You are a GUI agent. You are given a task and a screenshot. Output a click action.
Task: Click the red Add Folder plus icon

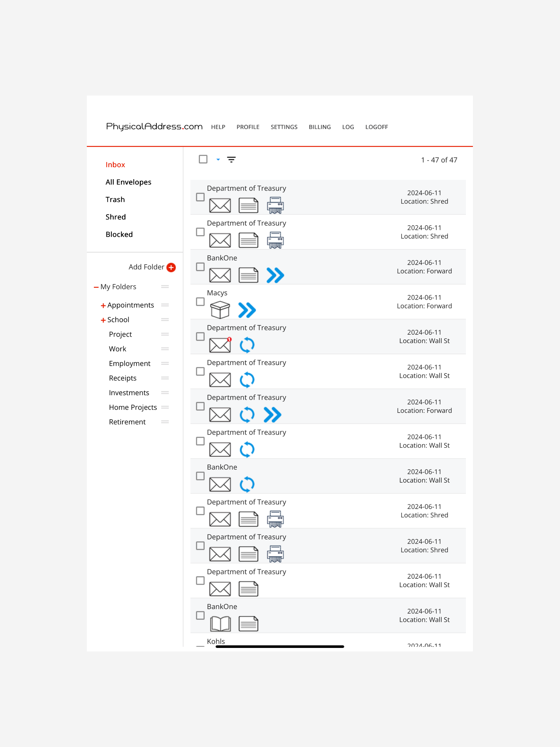pos(171,267)
